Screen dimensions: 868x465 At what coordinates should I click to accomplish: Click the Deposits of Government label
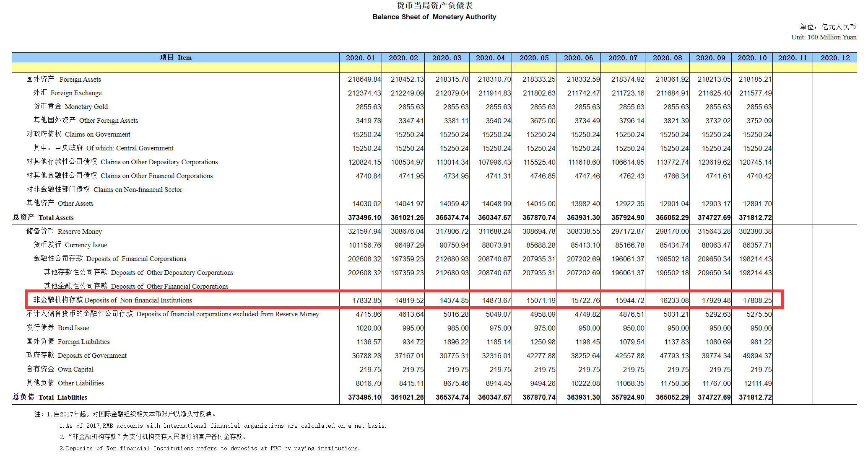pyautogui.click(x=76, y=355)
